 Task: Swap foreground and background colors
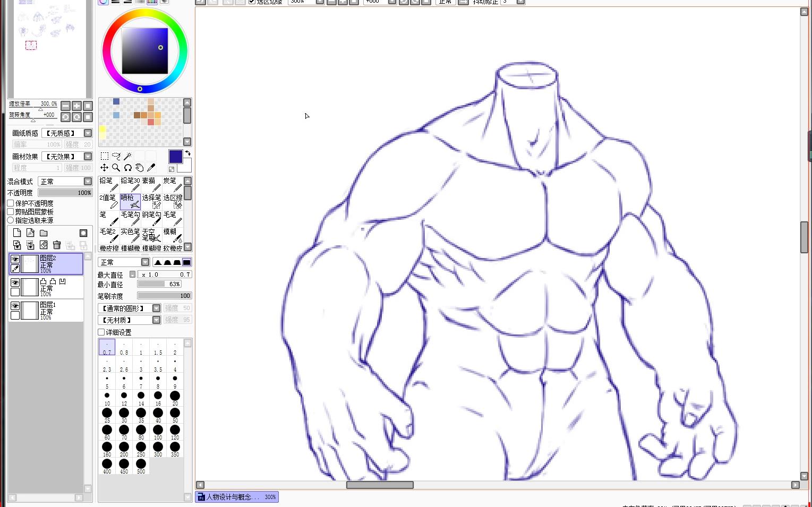(x=187, y=153)
